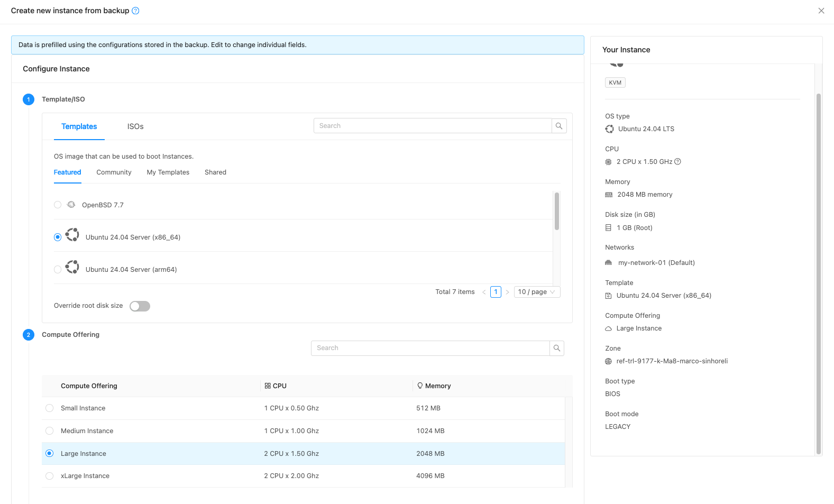
Task: Click the compute offering search magnifier button
Action: (557, 348)
